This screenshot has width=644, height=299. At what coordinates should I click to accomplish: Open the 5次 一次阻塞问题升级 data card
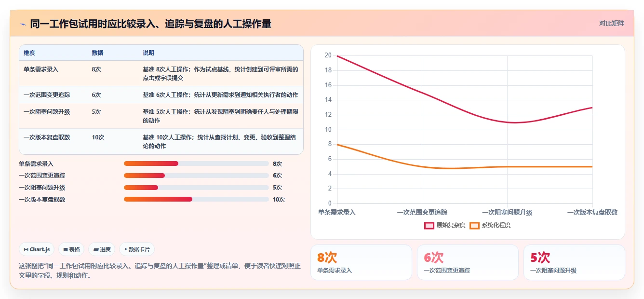[x=574, y=262]
